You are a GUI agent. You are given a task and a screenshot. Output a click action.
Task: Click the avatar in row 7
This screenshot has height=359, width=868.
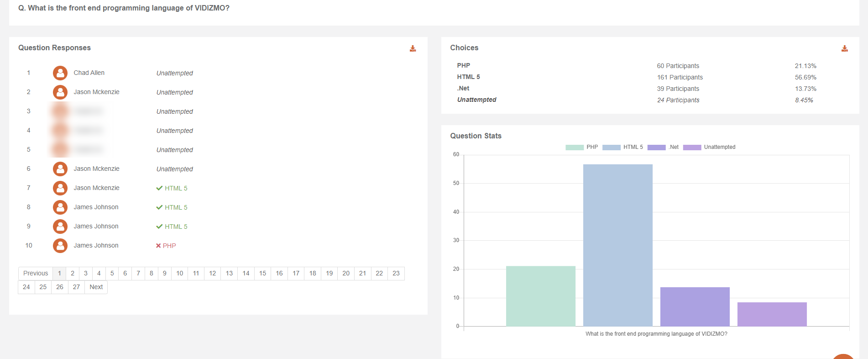tap(60, 188)
